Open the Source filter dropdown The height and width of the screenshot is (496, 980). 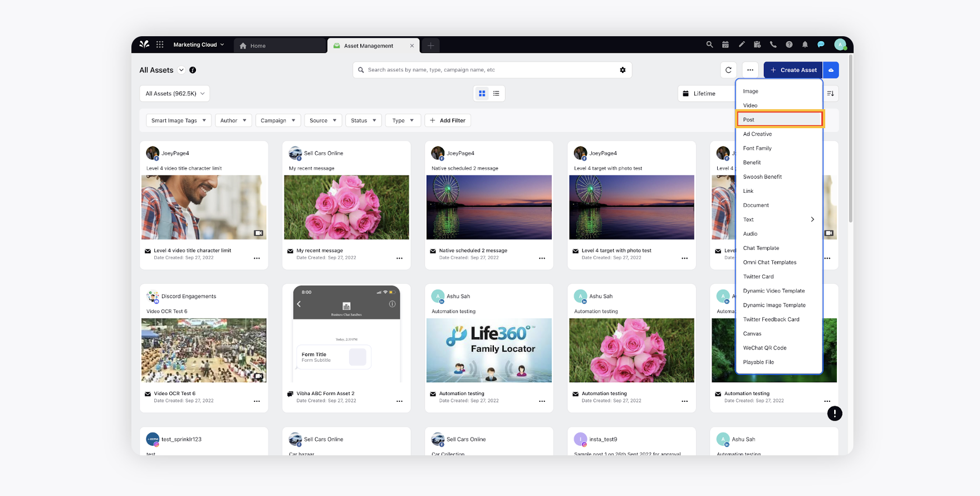point(323,120)
